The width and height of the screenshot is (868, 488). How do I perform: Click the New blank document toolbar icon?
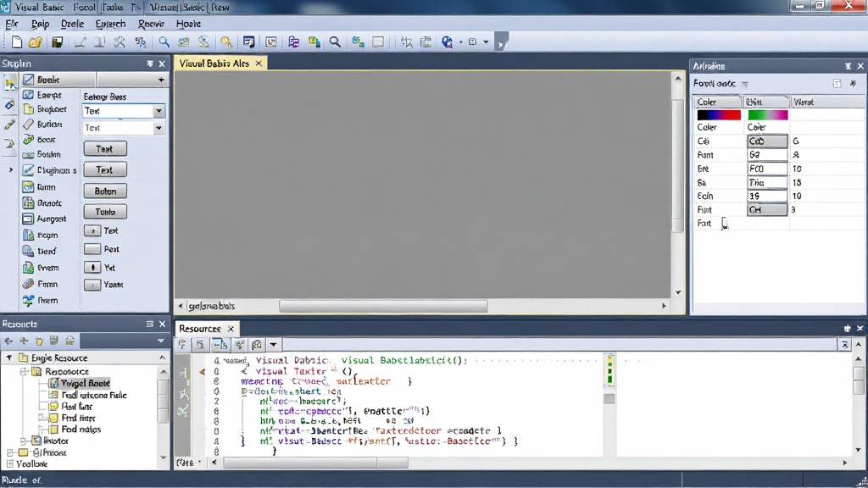click(x=17, y=42)
